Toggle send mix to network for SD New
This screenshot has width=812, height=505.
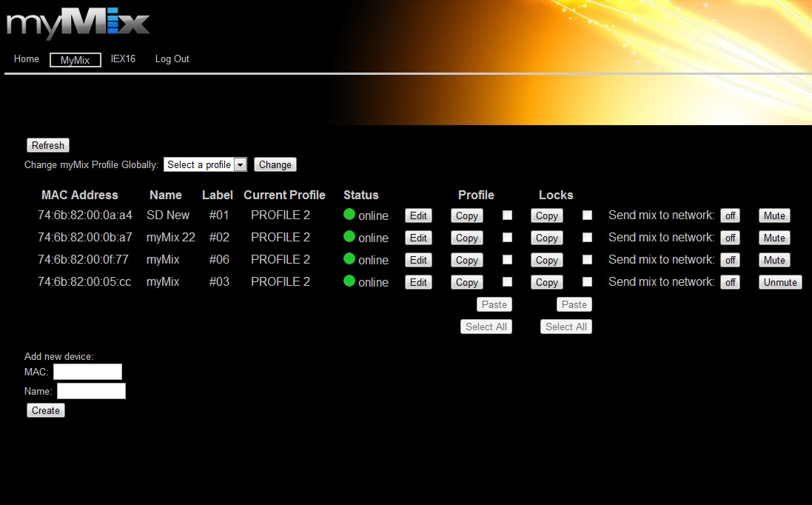(730, 215)
